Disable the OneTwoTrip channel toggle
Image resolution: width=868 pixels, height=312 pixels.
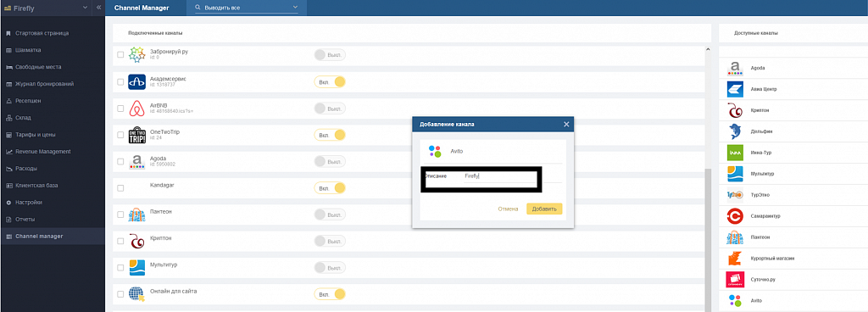[330, 135]
